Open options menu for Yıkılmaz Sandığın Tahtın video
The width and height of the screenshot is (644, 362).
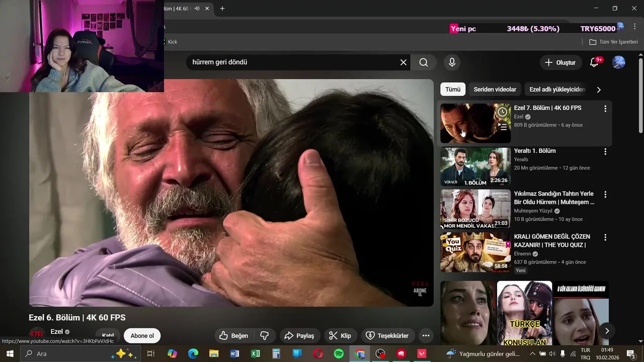(605, 194)
